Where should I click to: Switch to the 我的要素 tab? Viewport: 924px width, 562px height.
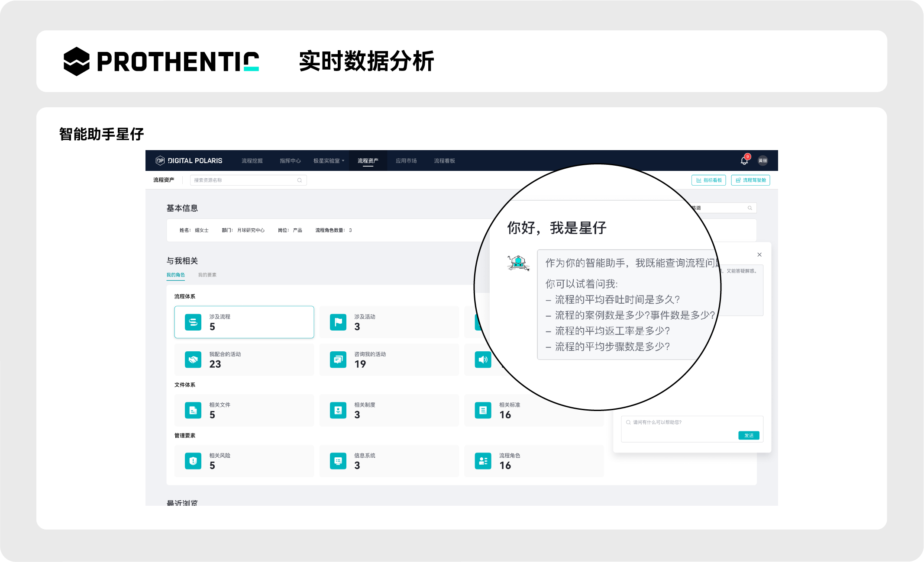click(x=207, y=275)
